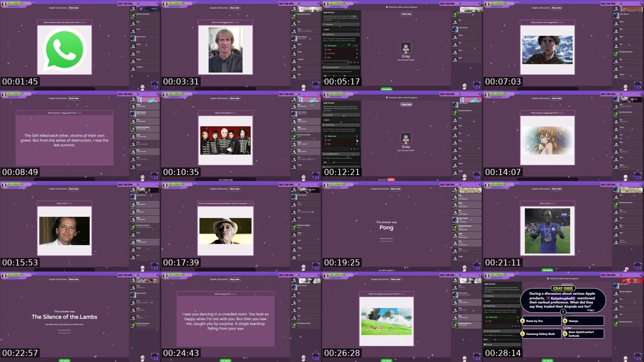Click the anime girl image in 00:14:07 frame
Image resolution: width=644 pixels, height=362 pixels.
547,139
